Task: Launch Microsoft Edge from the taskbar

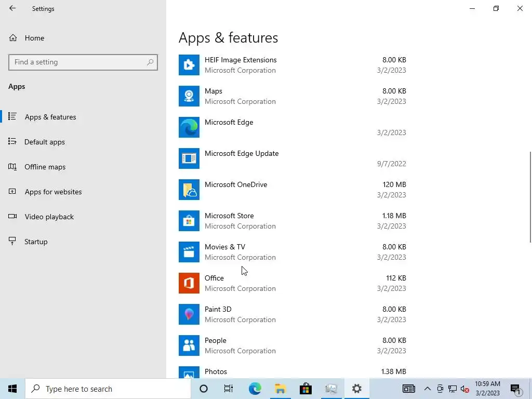Action: coord(255,389)
